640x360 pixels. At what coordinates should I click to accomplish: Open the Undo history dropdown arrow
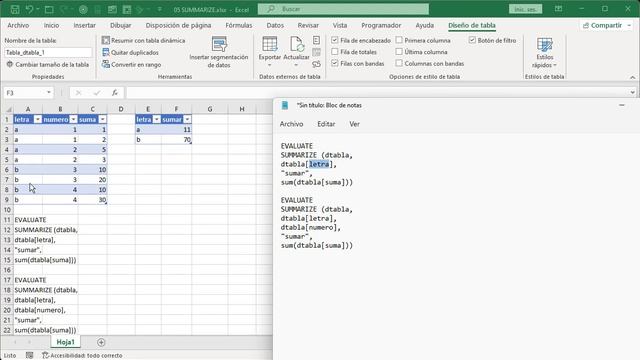38,9
